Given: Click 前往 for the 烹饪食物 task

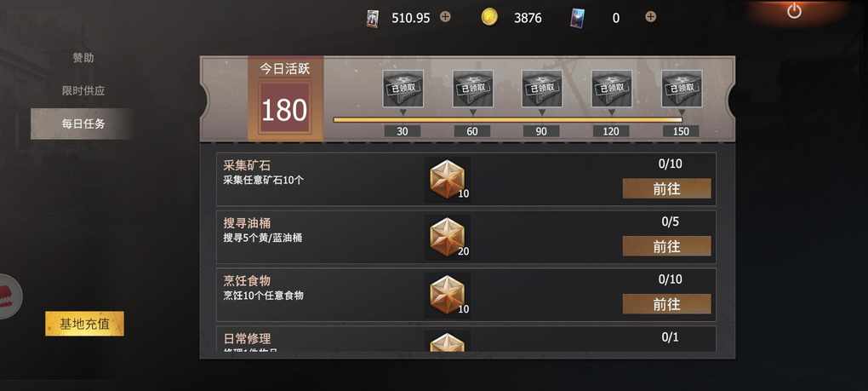Looking at the screenshot, I should [x=666, y=304].
